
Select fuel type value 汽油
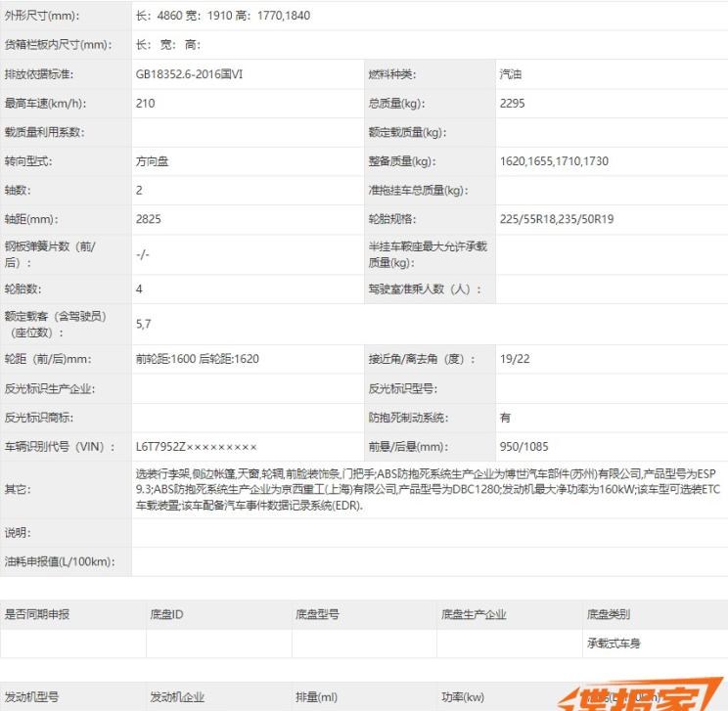pos(511,74)
